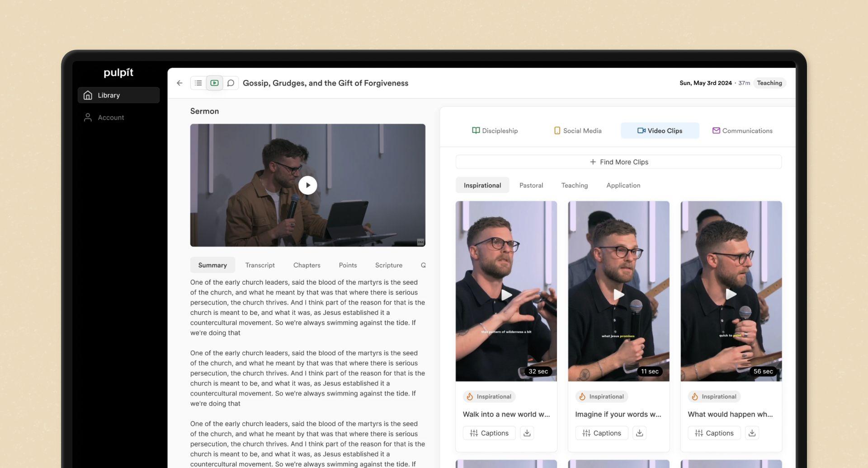Open the Communications tab
This screenshot has width=868, height=468.
742,131
